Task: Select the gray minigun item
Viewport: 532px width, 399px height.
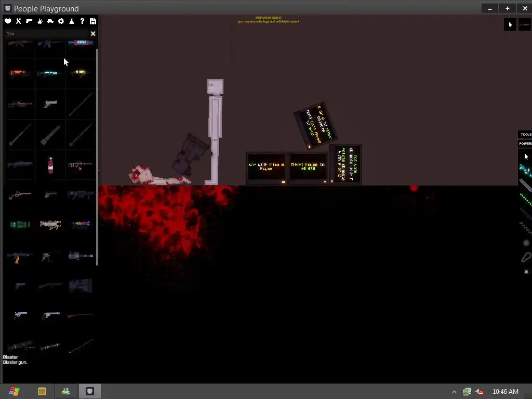Action: coord(81,256)
